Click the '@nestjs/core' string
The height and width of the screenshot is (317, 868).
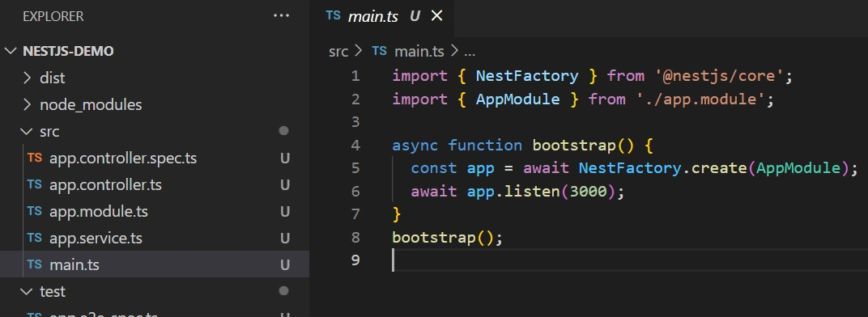pos(720,76)
